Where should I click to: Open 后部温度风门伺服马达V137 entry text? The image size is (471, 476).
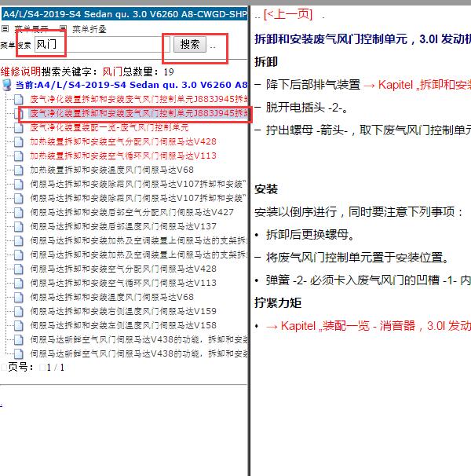point(123,226)
